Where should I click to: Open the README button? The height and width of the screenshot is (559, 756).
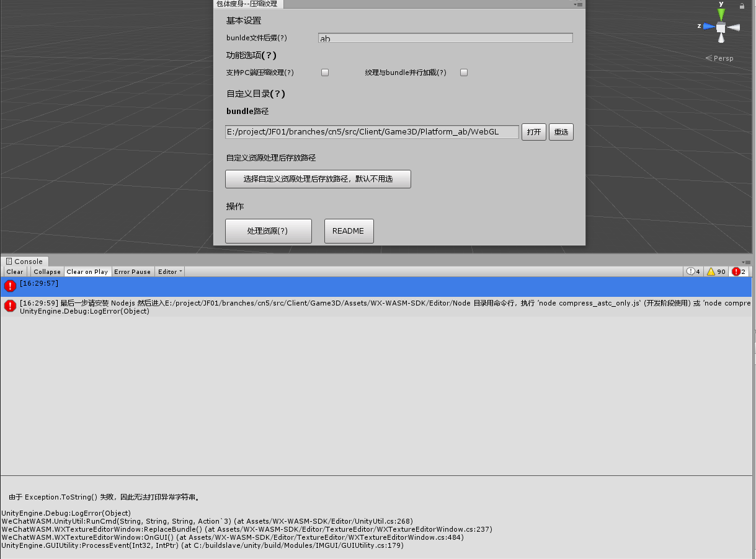[349, 231]
